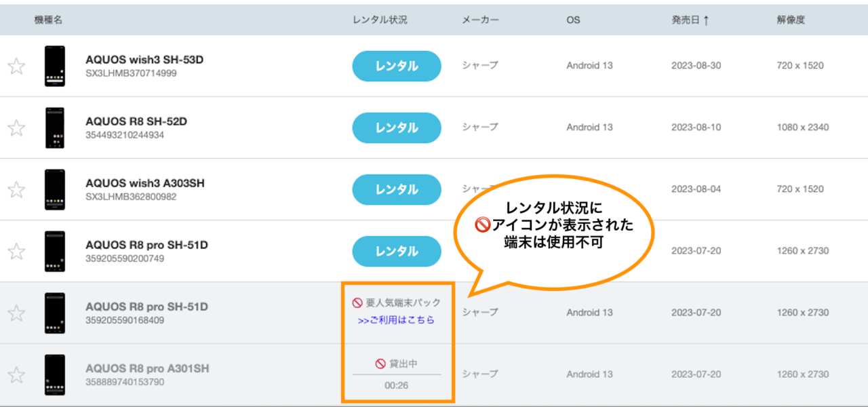Click the OS column header
Screen dimensions: 868x407
click(573, 20)
